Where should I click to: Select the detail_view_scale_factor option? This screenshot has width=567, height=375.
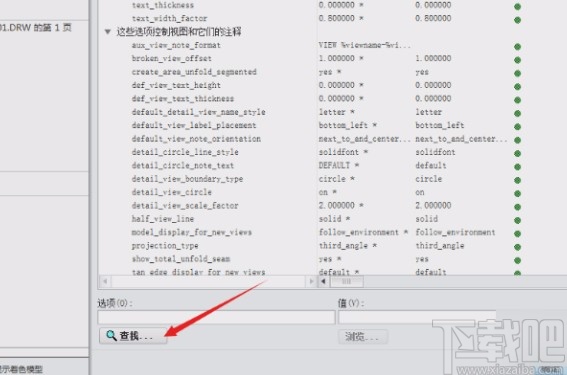(x=185, y=206)
